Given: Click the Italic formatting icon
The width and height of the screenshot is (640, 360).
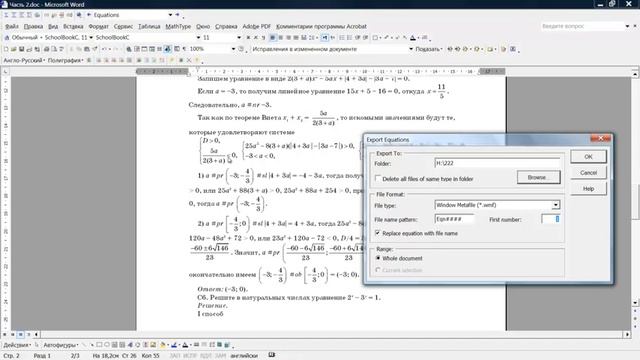Looking at the screenshot, I should point(256,38).
